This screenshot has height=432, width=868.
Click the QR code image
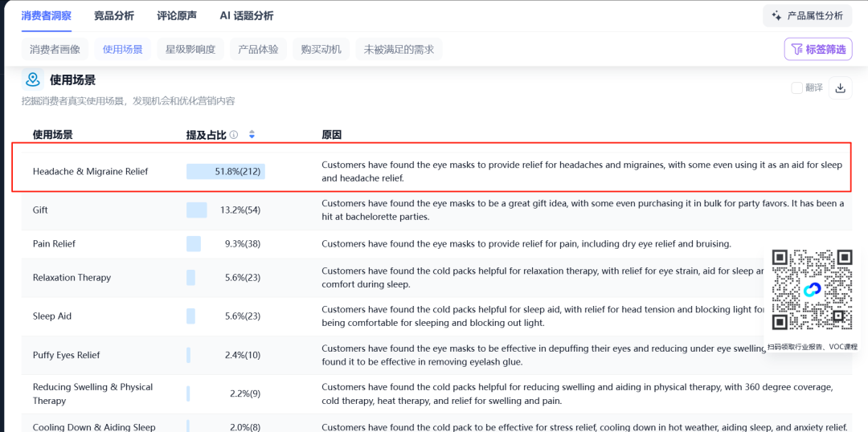coord(812,290)
